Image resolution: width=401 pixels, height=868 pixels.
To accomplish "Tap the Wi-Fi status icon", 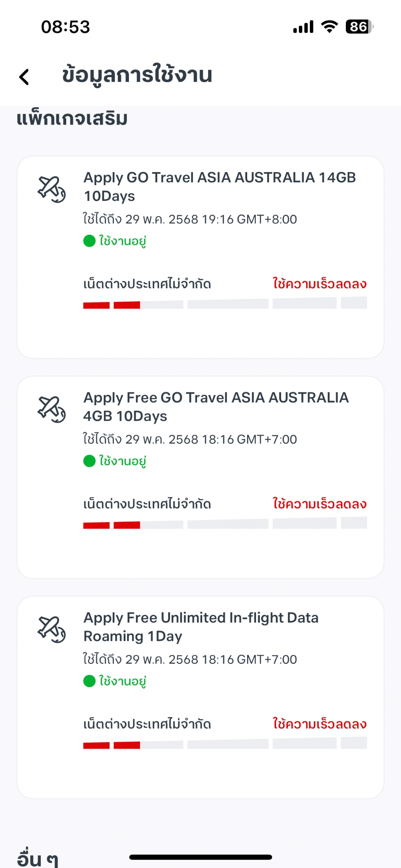I will (x=329, y=27).
